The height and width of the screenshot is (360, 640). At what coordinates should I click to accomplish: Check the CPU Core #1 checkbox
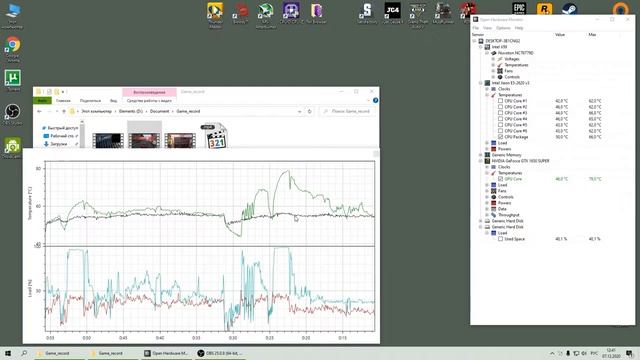[500, 101]
